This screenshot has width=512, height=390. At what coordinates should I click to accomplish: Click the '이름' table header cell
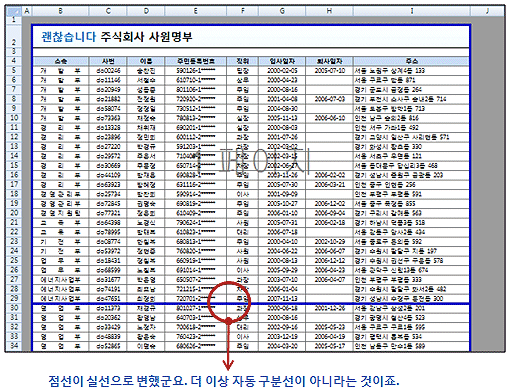pos(146,61)
